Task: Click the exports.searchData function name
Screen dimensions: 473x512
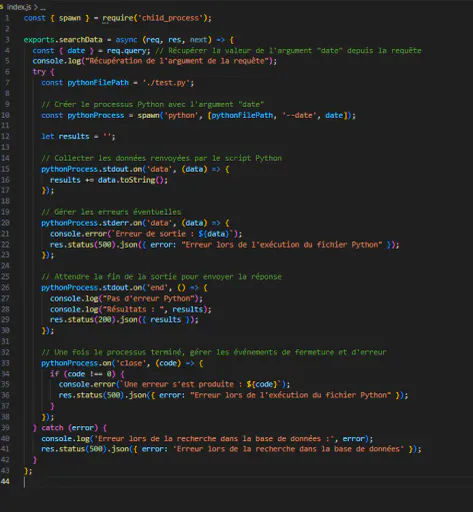Action: click(x=63, y=40)
